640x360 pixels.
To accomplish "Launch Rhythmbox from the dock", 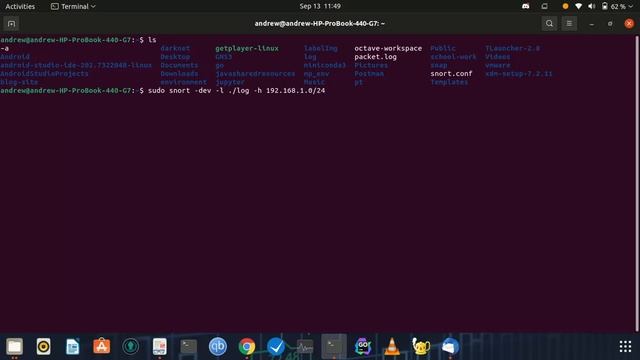I will coord(43,347).
